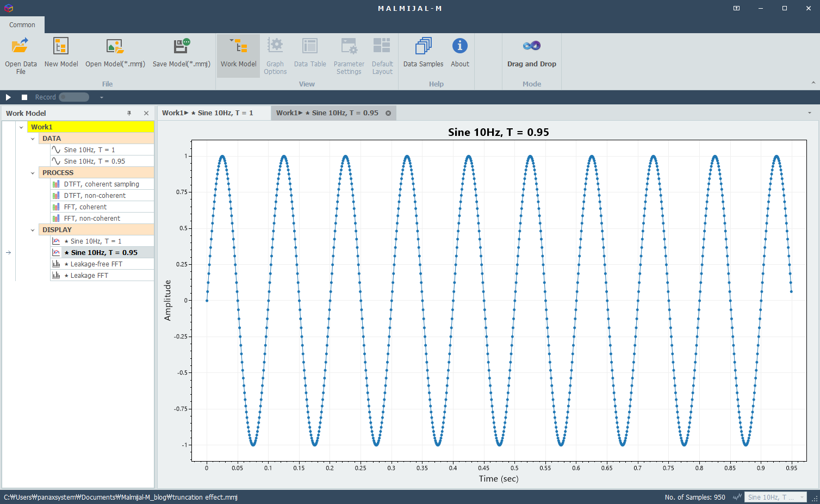Open the document tab list dropdown
The width and height of the screenshot is (820, 504).
tap(810, 113)
